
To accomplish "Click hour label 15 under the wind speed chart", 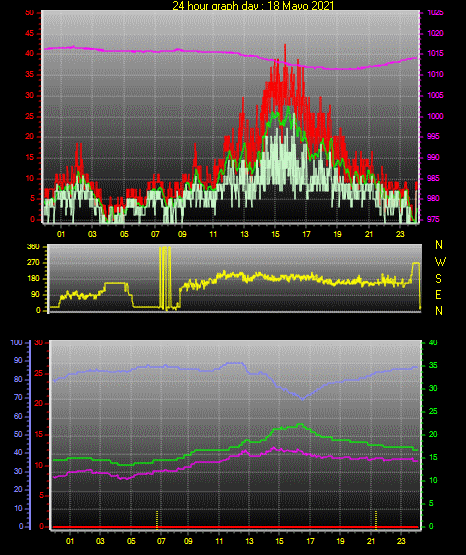I will point(275,234).
